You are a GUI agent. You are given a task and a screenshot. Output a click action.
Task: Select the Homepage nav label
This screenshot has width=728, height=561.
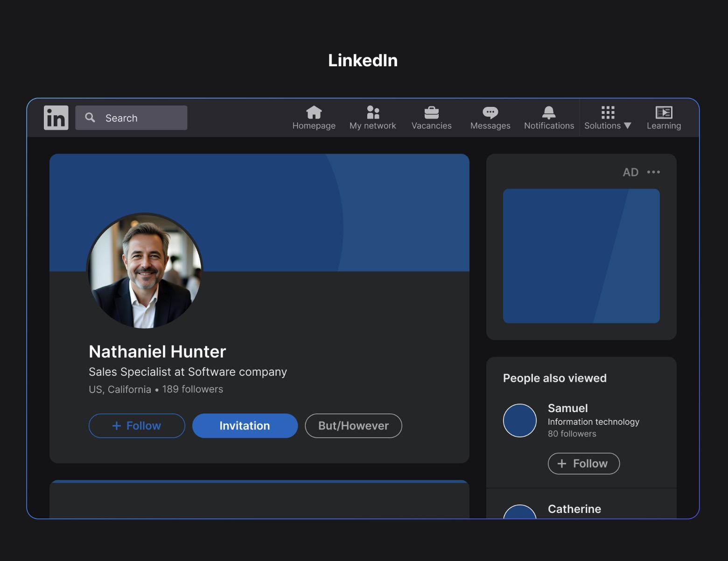(314, 126)
